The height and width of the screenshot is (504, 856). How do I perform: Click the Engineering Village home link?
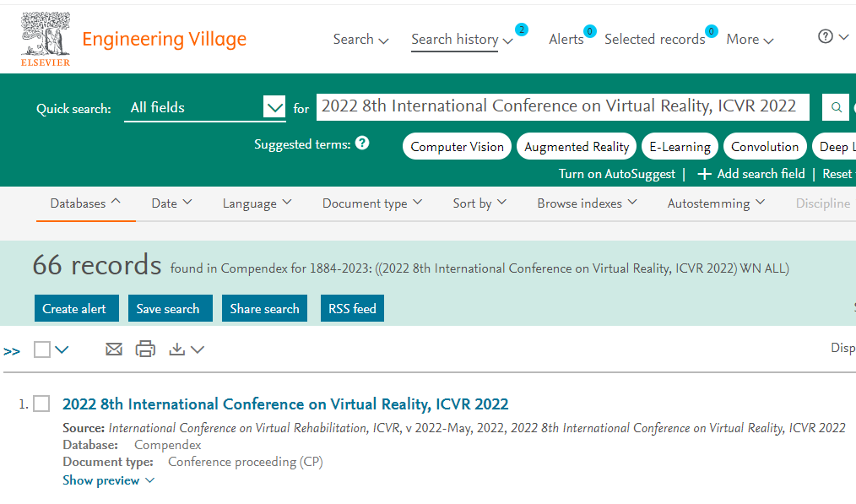(x=165, y=40)
